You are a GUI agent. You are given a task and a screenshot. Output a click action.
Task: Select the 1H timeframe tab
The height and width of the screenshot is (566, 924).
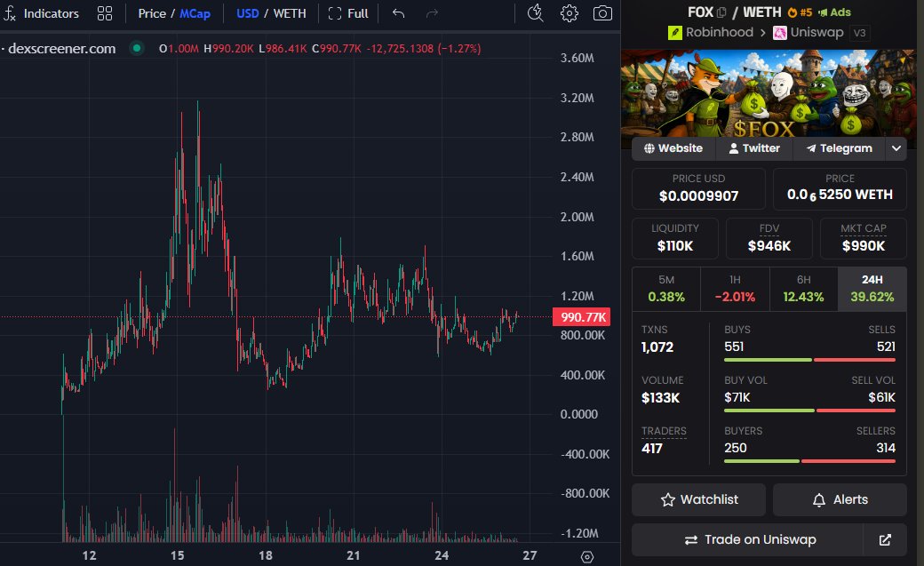click(735, 289)
